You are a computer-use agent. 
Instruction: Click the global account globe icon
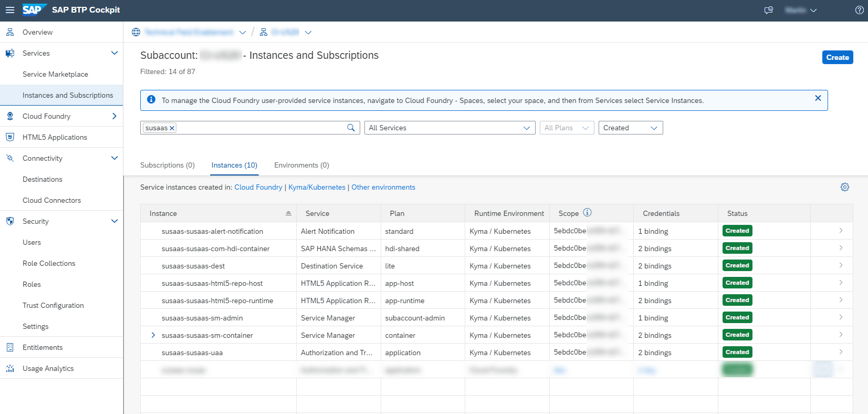[136, 32]
